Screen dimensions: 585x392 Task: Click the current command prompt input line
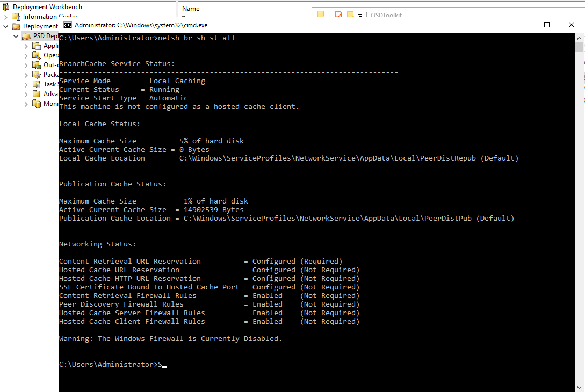[113, 364]
